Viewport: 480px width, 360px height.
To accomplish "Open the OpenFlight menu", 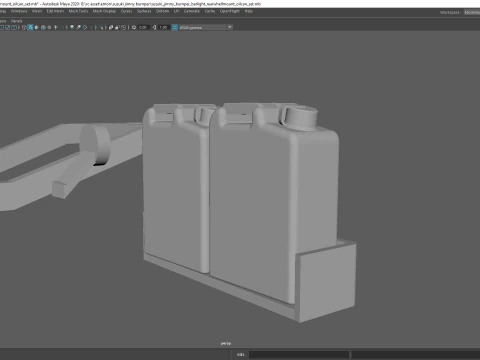I will coord(230,11).
